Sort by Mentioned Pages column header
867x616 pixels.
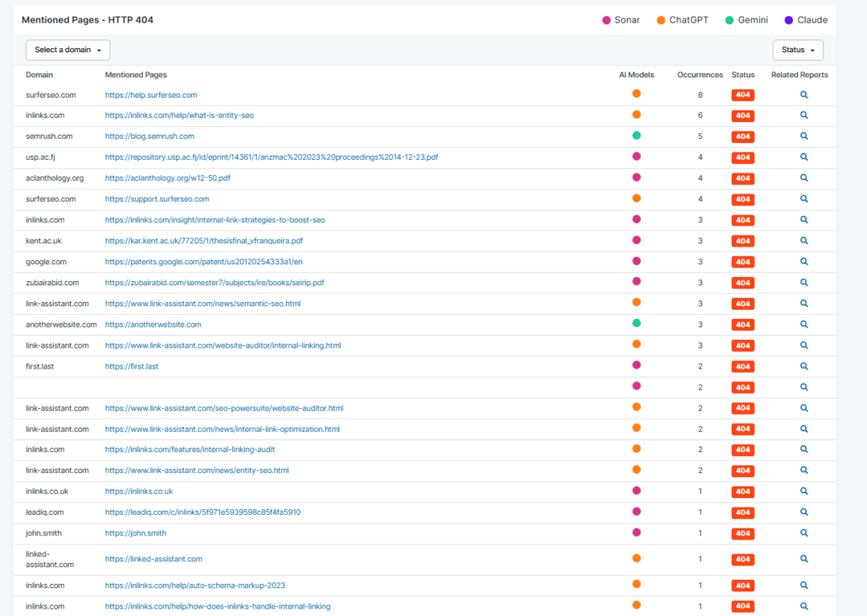click(136, 75)
